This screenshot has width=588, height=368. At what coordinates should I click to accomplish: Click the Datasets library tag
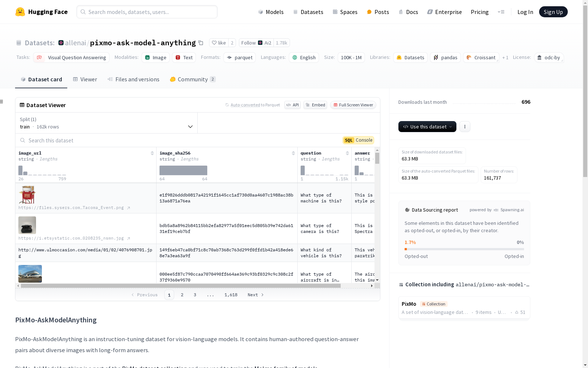tap(410, 57)
